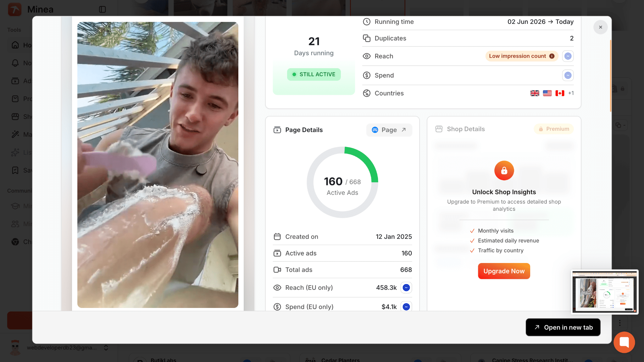
Task: Open the magic wand tool in the sidebar
Action: point(15,134)
